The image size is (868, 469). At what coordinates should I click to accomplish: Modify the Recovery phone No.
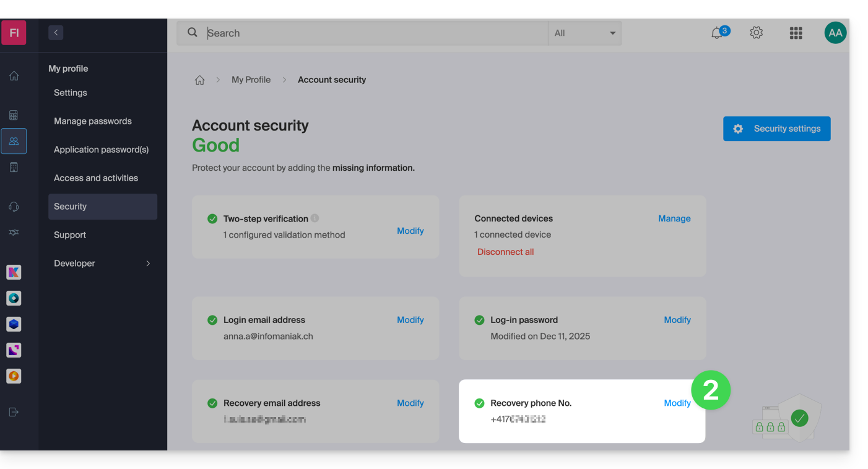pos(677,403)
